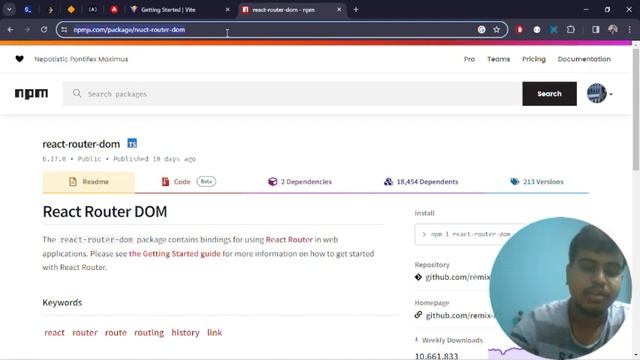Click the routing keyword
The height and width of the screenshot is (360, 640).
click(x=149, y=333)
